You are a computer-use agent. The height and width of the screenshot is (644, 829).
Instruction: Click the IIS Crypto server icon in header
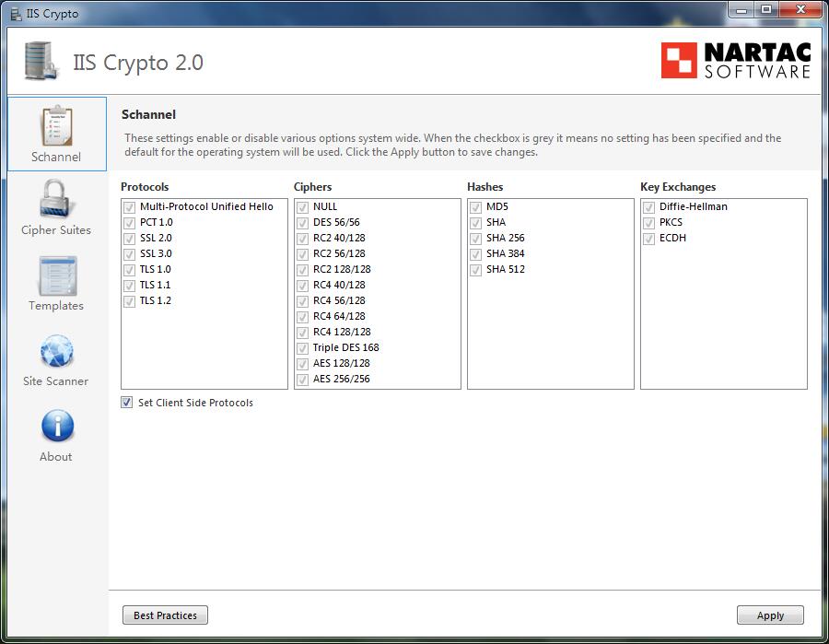(x=41, y=62)
